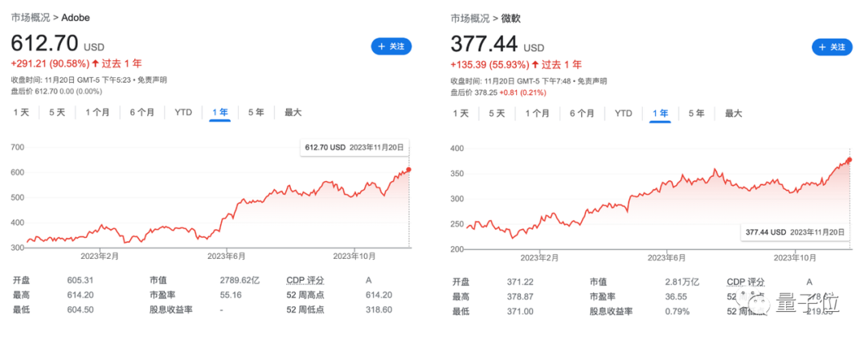
Task: Open 市场概况 breadcrumb above 微軟
Action: pos(470,18)
